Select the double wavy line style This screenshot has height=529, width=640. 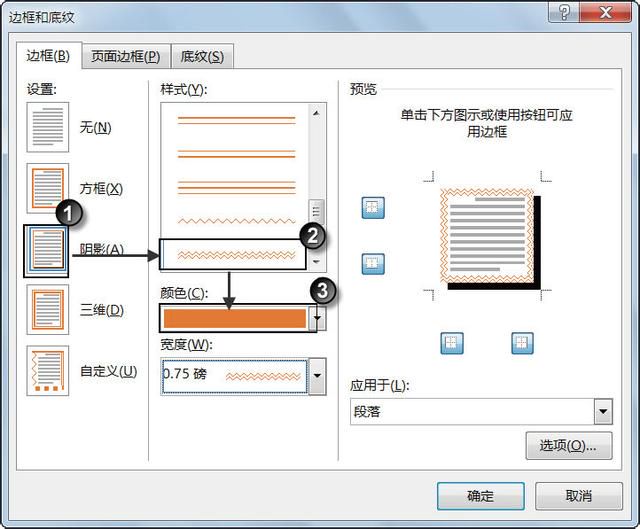[x=236, y=256]
